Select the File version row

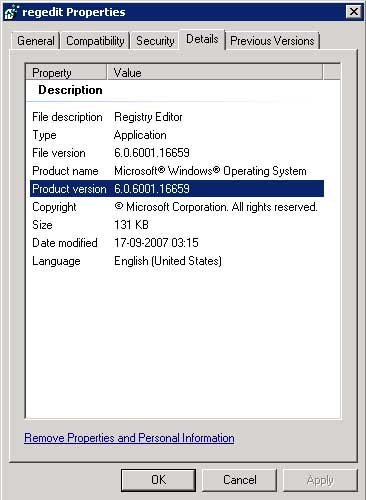[177, 153]
